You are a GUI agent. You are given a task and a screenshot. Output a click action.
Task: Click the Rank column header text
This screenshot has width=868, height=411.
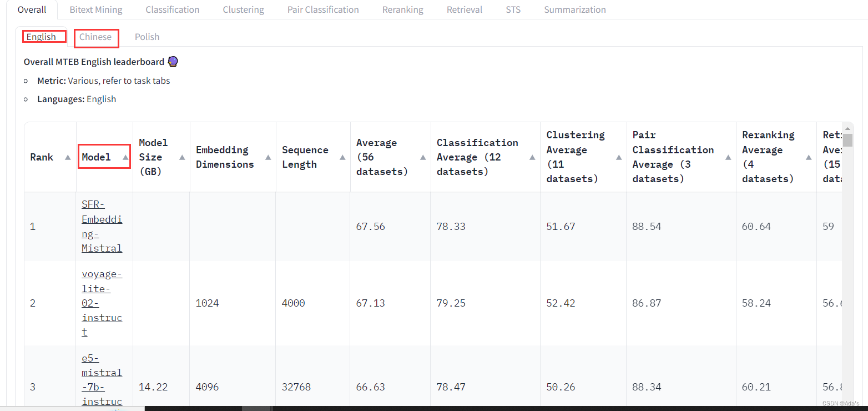click(x=42, y=157)
